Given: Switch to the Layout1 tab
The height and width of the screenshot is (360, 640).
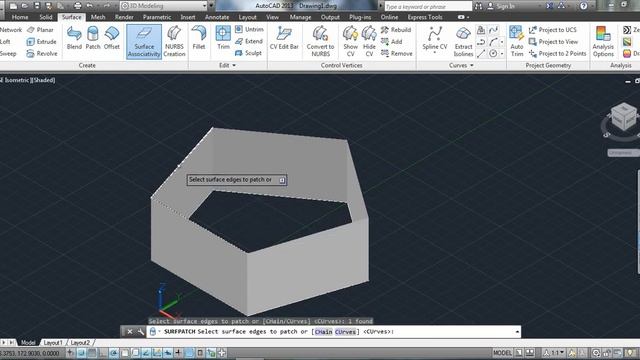Looking at the screenshot, I should point(53,342).
